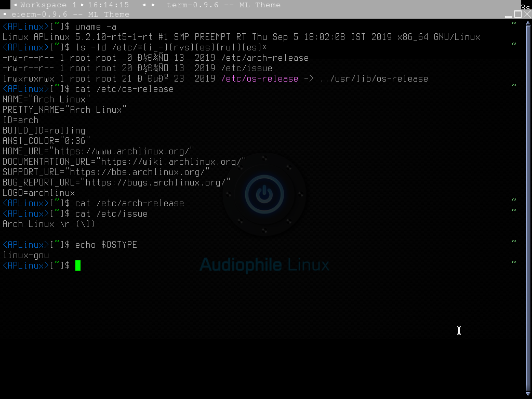Click the SUPPORT_URL bbs address

coord(137,172)
